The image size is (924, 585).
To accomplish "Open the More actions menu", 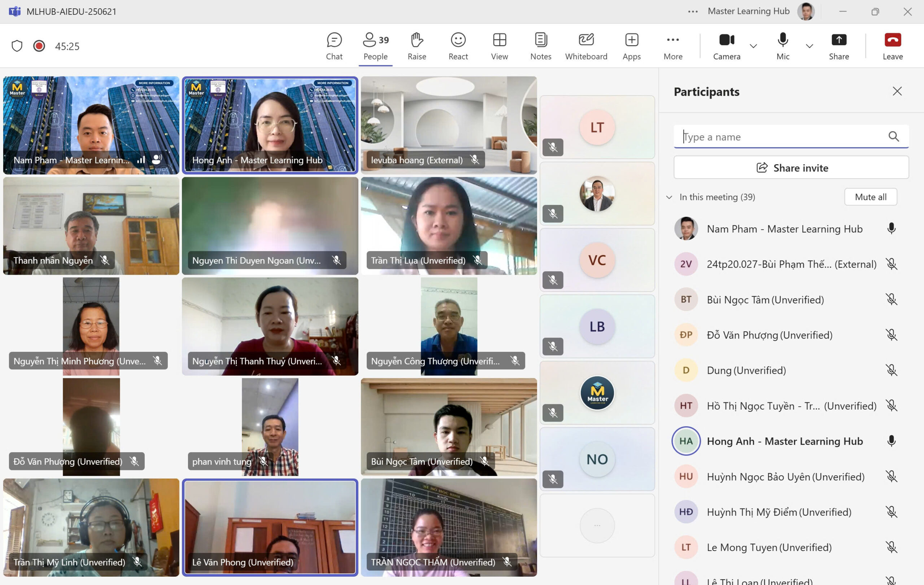I will tap(673, 47).
